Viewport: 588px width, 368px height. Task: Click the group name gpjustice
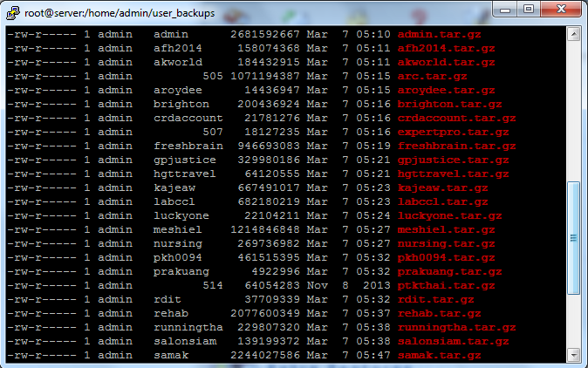184,160
